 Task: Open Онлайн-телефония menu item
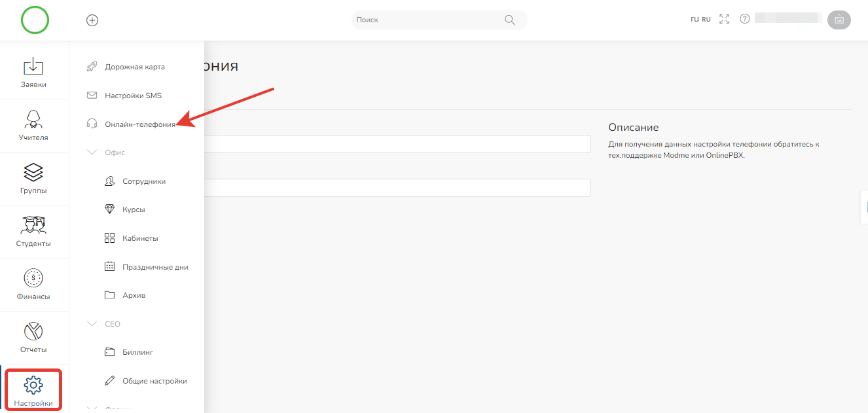[139, 124]
